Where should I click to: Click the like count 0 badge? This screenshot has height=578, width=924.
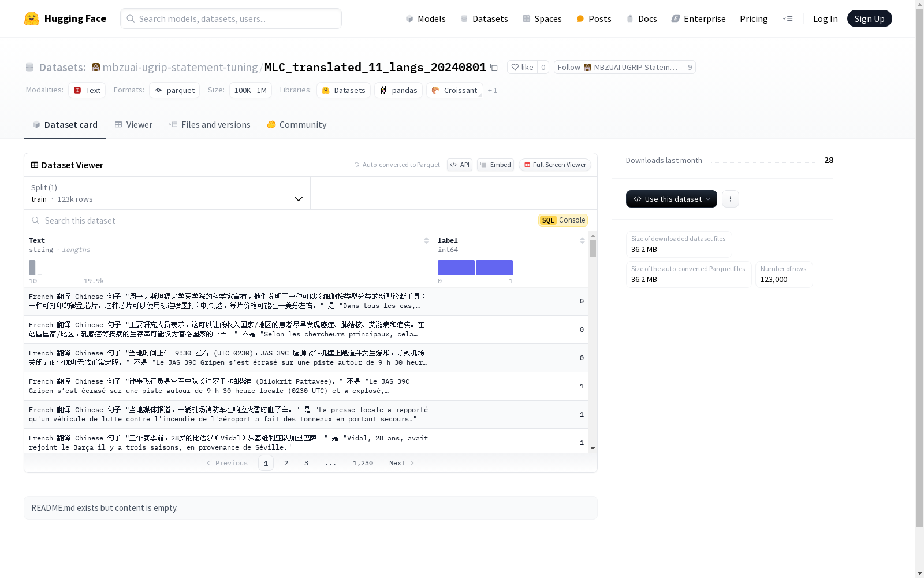[x=543, y=67]
